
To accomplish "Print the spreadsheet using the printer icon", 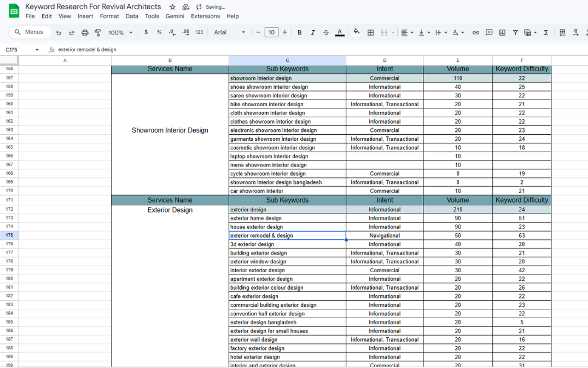I will [x=85, y=33].
